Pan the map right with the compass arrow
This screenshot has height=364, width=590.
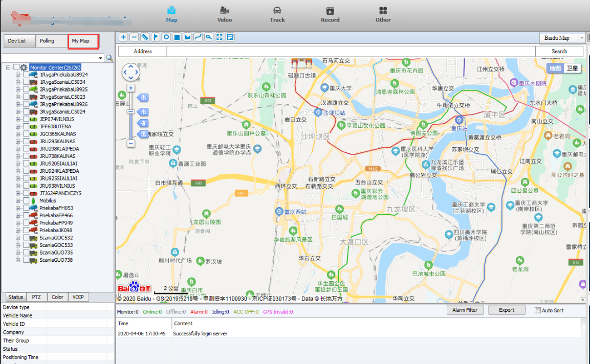tap(136, 72)
